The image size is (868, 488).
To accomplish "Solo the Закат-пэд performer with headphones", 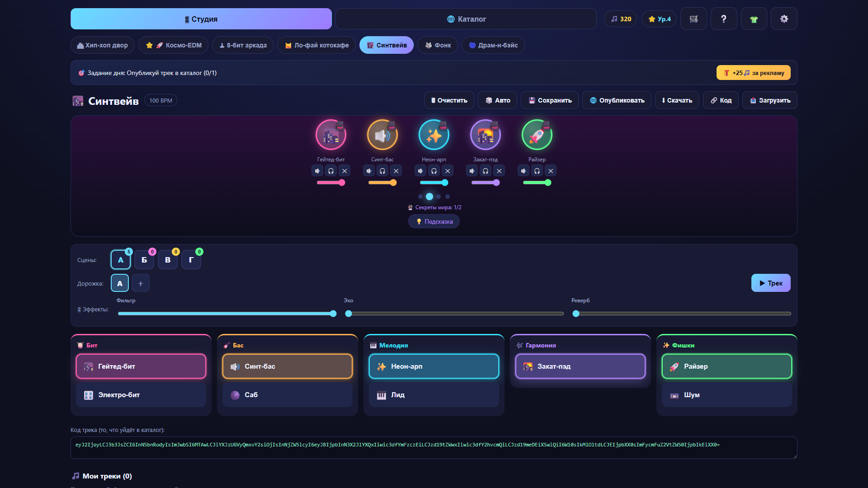I will [486, 171].
